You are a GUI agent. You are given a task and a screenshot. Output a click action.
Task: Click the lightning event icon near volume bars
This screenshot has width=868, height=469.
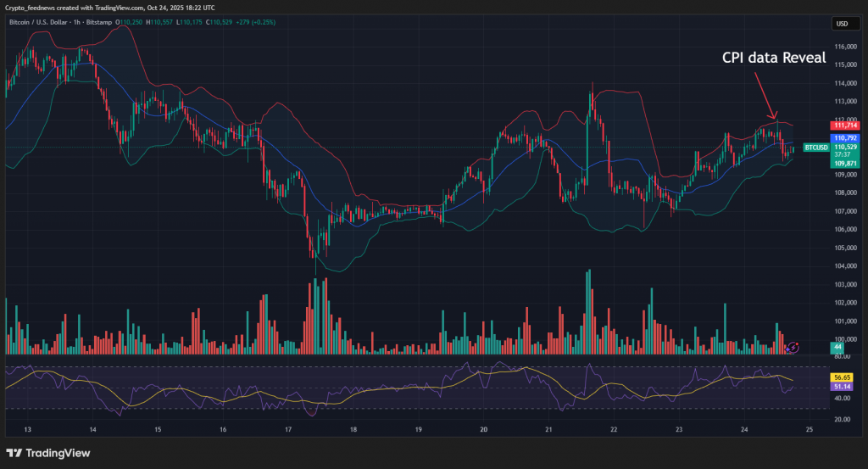(x=793, y=347)
